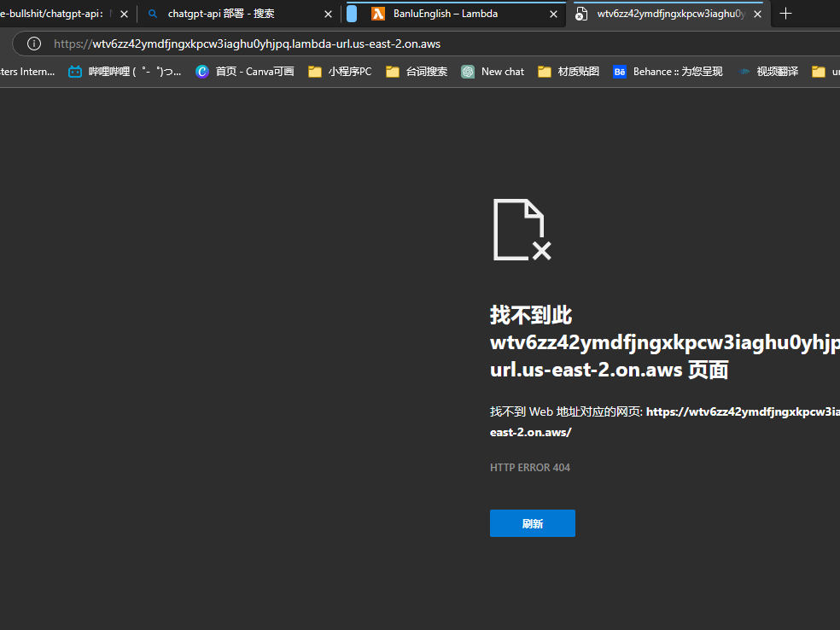
Task: Open the rightmost folder bookmark
Action: coord(820,72)
